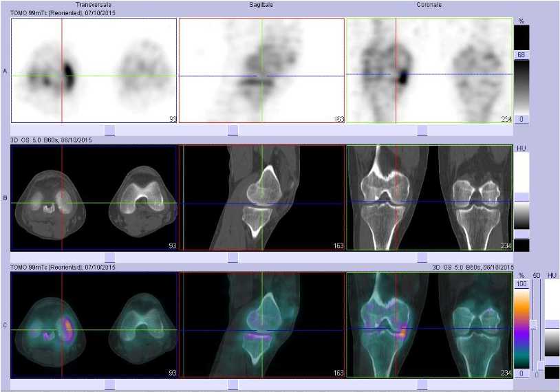This screenshot has width=560, height=392.
Task: Click the Coronale column heading
Action: pos(429,5)
